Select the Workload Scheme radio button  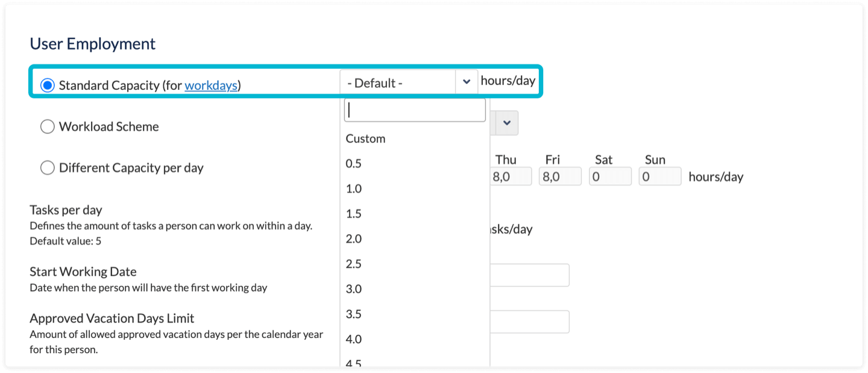click(47, 127)
